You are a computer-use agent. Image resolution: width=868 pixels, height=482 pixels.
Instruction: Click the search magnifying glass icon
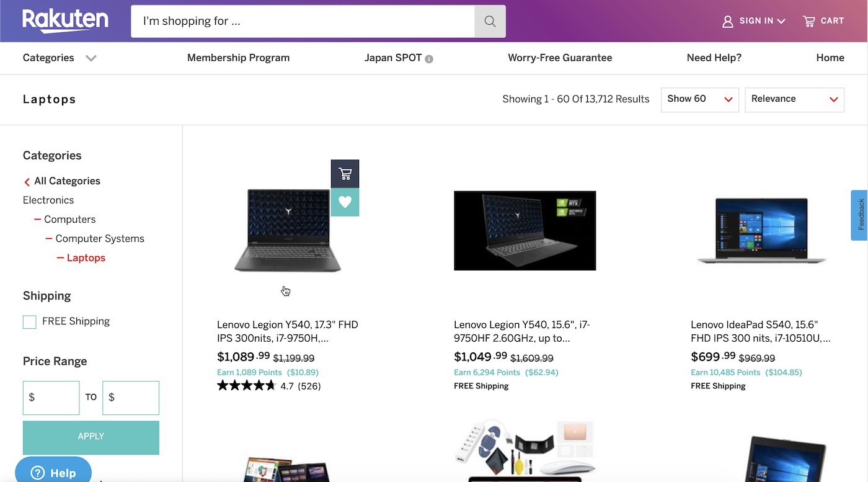[489, 21]
